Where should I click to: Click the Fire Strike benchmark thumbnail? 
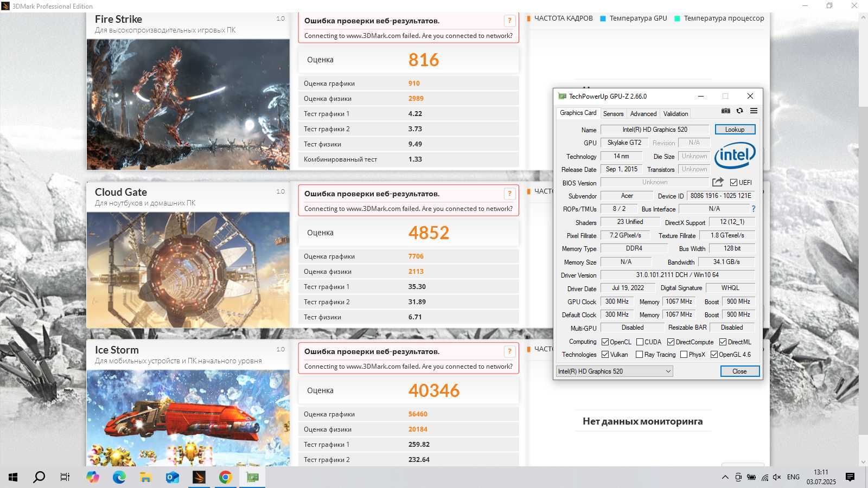click(x=188, y=104)
